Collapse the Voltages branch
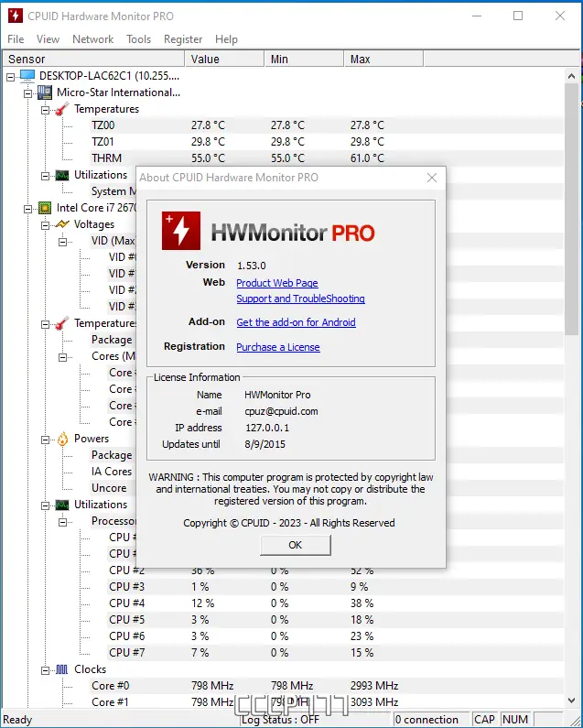The image size is (583, 728). 45,225
